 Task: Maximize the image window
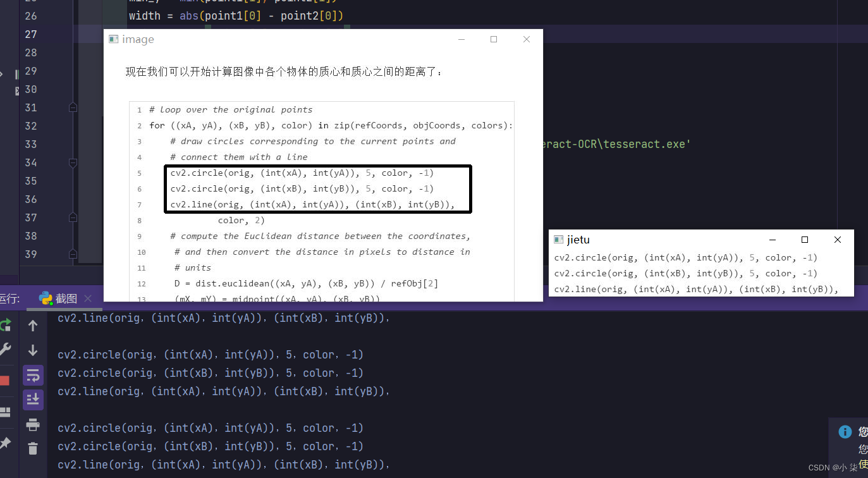pos(494,39)
